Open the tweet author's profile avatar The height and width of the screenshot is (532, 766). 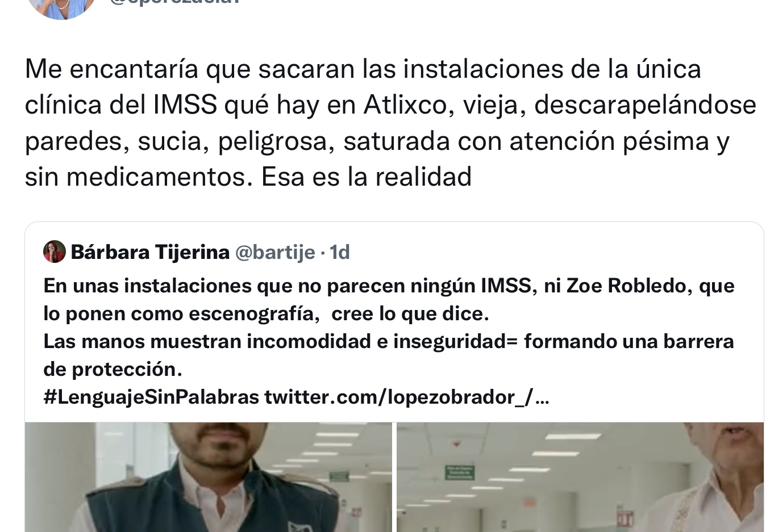point(61,7)
